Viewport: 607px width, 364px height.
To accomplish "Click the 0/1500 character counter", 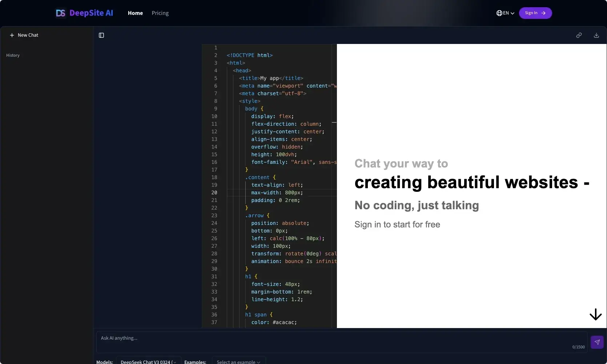I will [579, 347].
